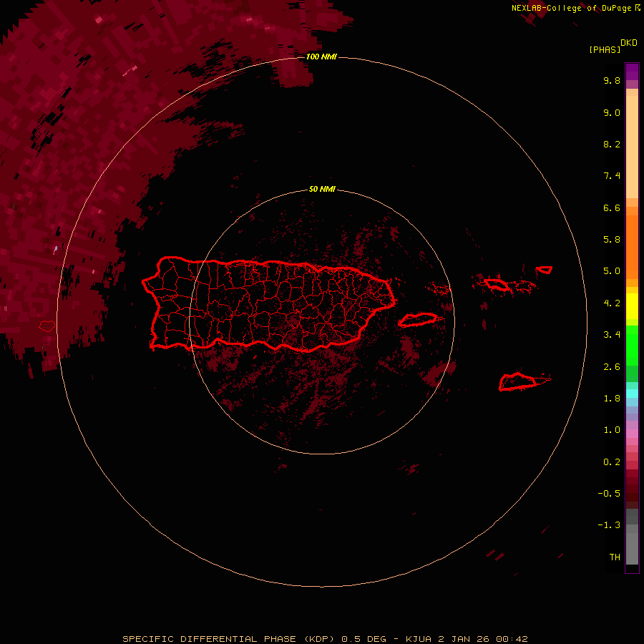Click the 5.8 legend value
This screenshot has width=644, height=644.
(612, 240)
